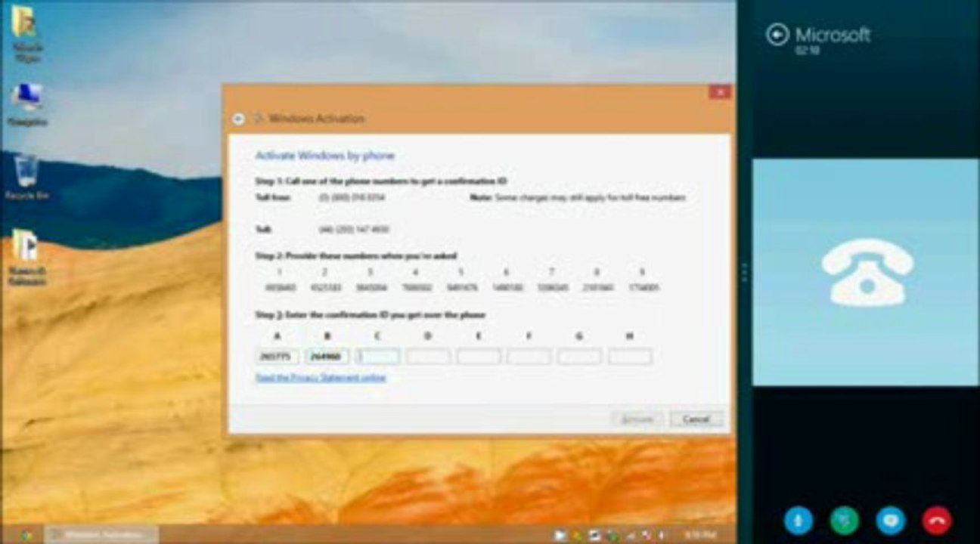Click the installation ID group under column 5
This screenshot has height=544, width=980.
[461, 288]
